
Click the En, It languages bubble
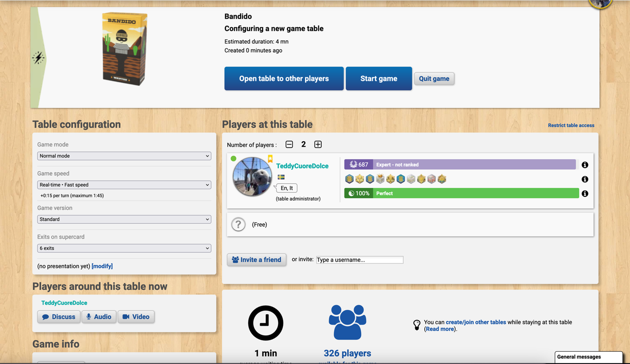286,188
